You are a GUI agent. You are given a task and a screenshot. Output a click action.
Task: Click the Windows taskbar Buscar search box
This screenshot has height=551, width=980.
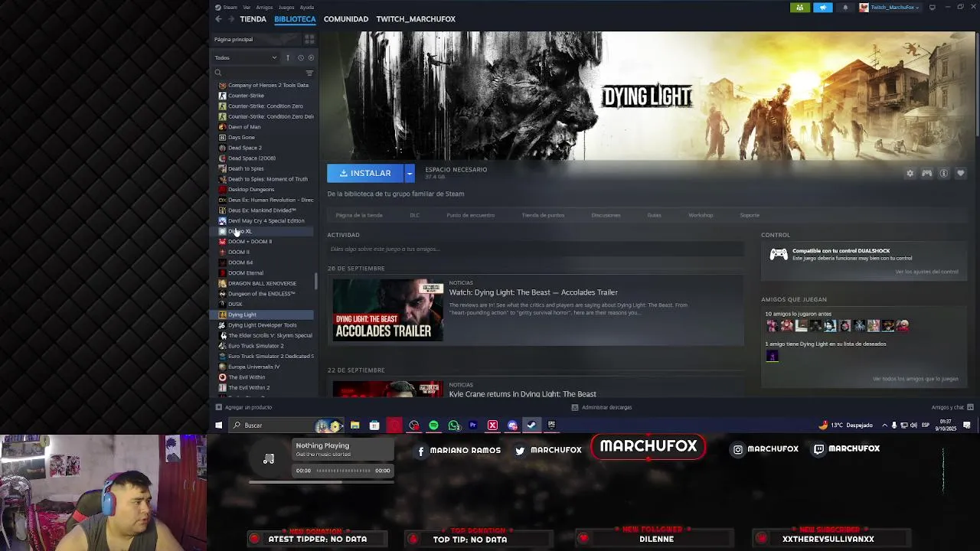click(x=286, y=425)
